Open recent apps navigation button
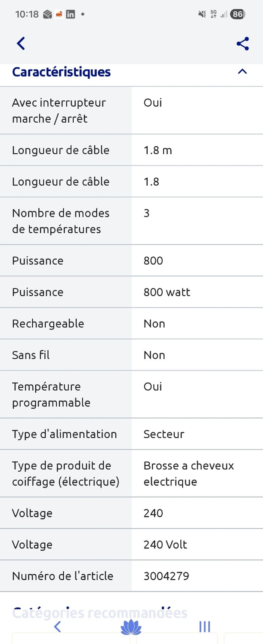The width and height of the screenshot is (263, 644). click(x=204, y=627)
